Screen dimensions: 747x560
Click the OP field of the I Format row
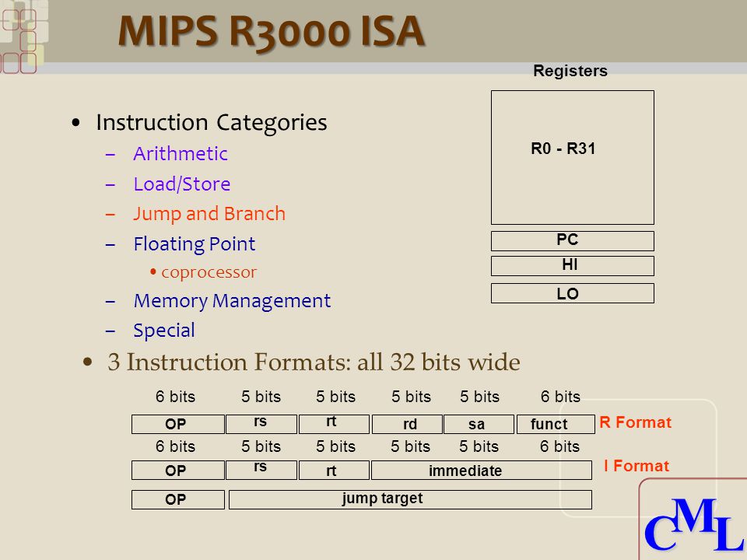pos(177,470)
